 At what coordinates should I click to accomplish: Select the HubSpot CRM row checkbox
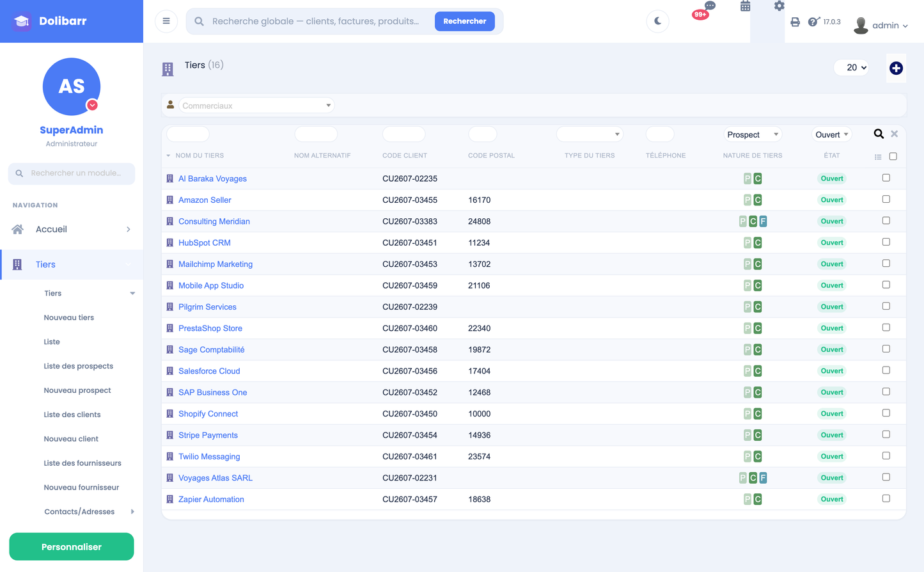[x=886, y=242]
